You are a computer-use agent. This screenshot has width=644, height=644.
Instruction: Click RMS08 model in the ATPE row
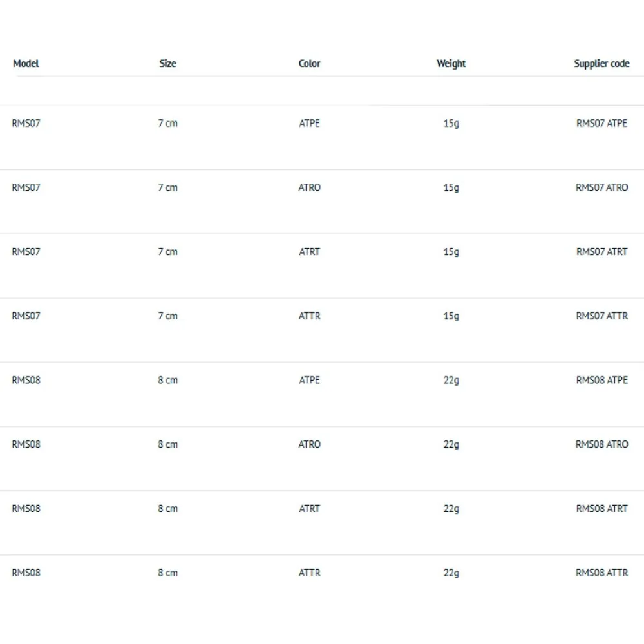pos(26,380)
